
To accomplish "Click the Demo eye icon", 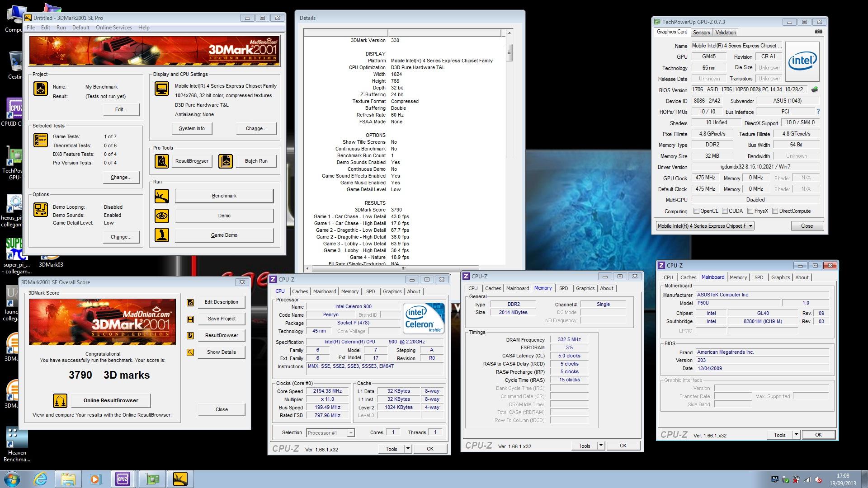I will pos(161,216).
